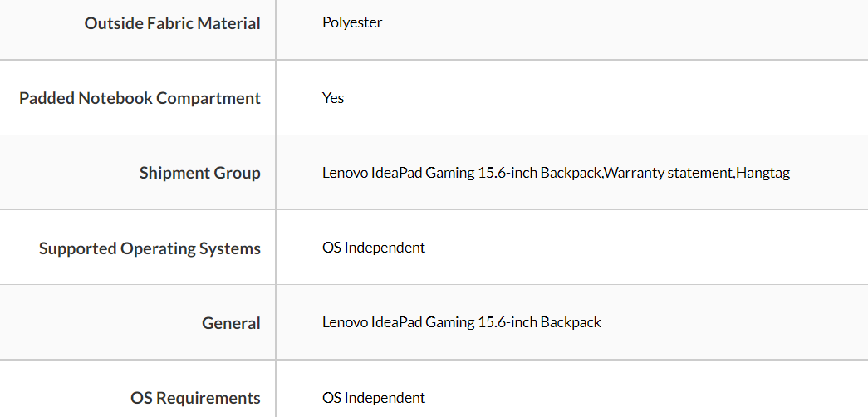Click "Warranty statement" in Shipment Group value
Screen dimensions: 868x417
[669, 173]
